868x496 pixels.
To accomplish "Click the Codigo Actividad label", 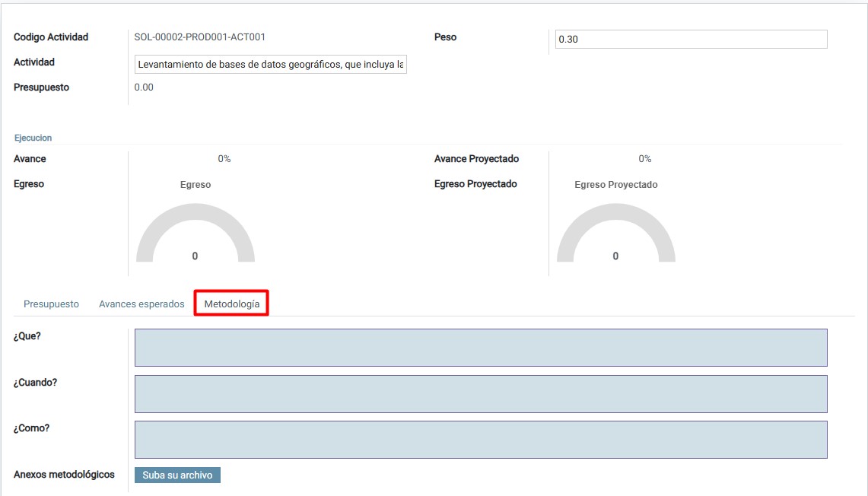I will 51,37.
